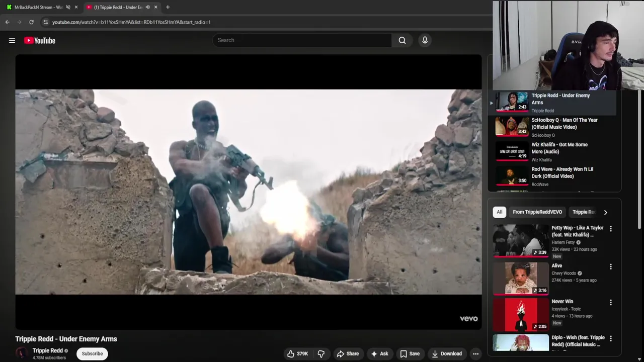Go to YouTube home via logo
This screenshot has height=362, width=644.
tap(40, 40)
